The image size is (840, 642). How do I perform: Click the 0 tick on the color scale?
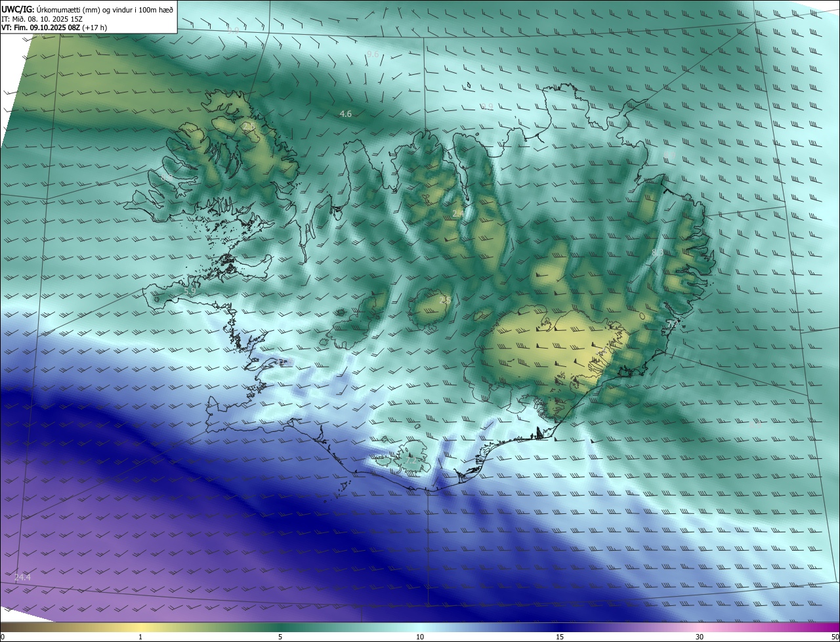tap(3, 637)
